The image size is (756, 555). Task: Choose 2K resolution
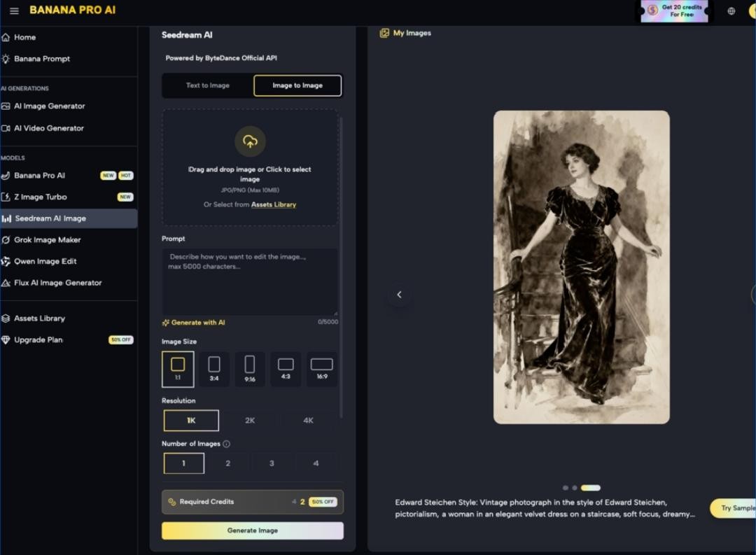coord(250,421)
